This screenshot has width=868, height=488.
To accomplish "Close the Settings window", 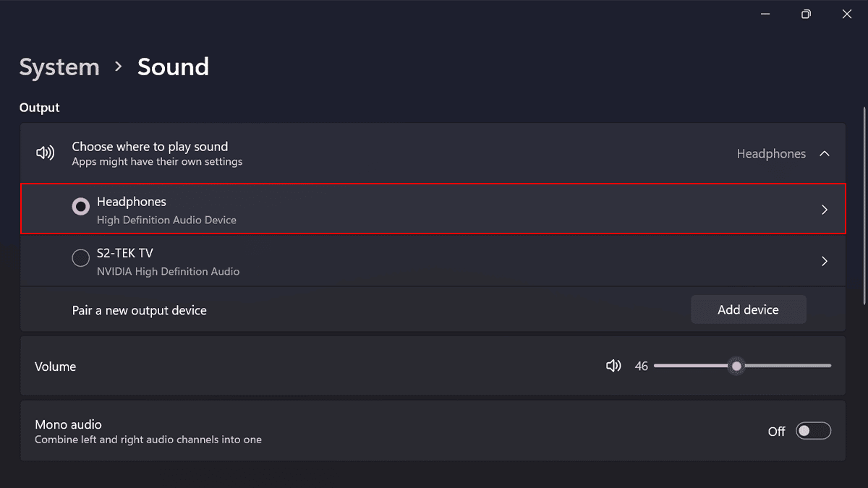I will [847, 14].
